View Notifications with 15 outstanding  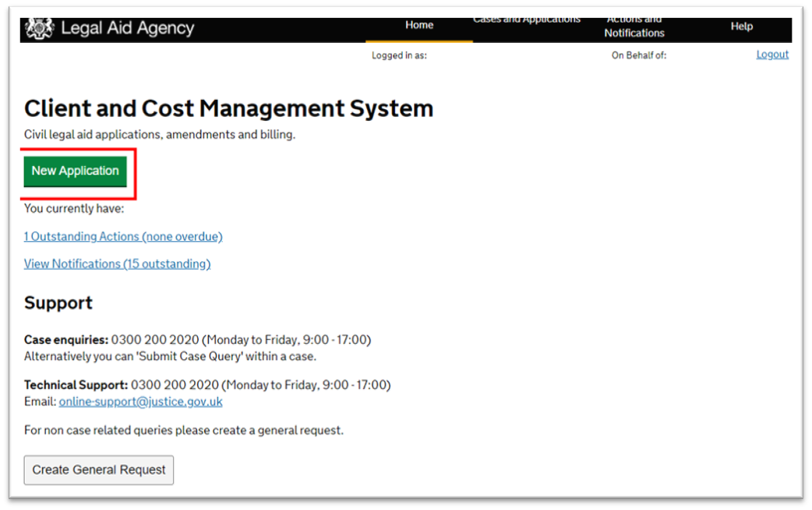117,264
